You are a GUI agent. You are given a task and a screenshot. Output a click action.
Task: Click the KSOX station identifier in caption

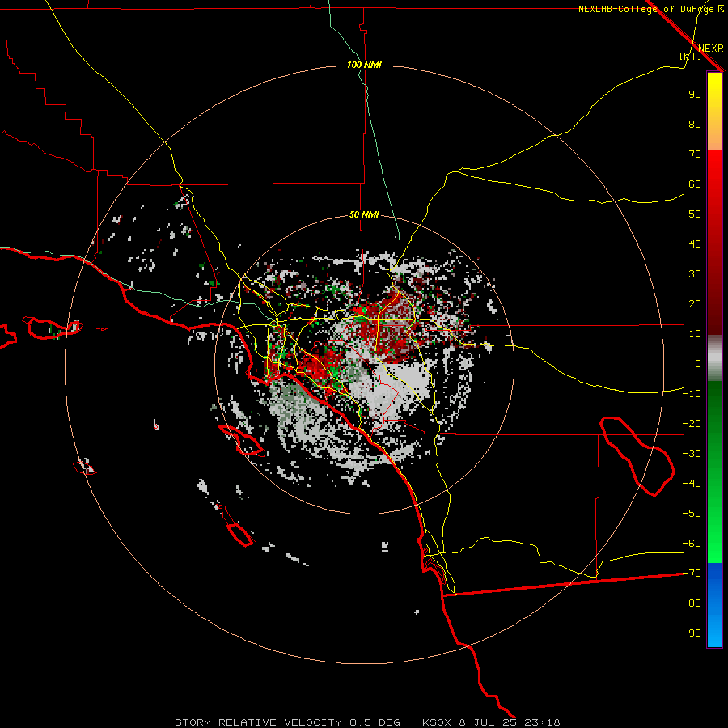pos(437,722)
